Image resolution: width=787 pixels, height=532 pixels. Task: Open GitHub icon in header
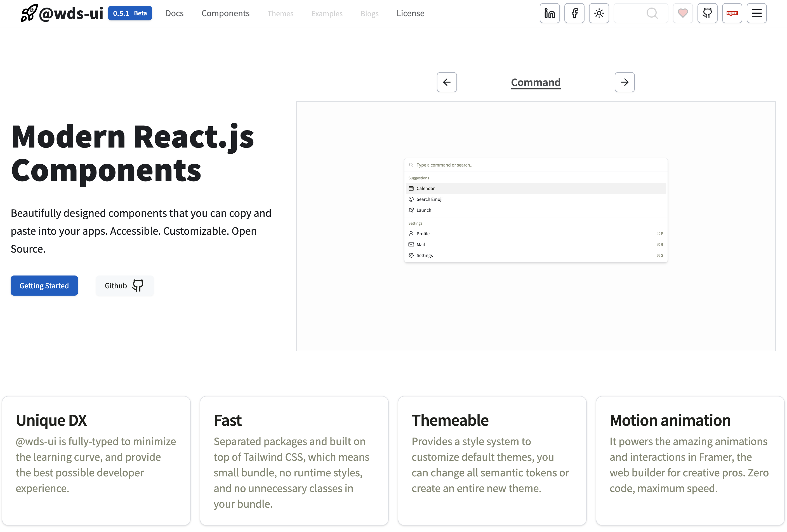pos(707,13)
